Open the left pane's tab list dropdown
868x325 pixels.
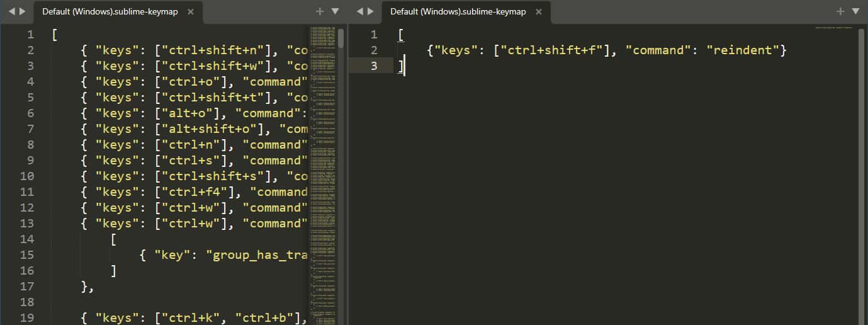click(x=335, y=11)
